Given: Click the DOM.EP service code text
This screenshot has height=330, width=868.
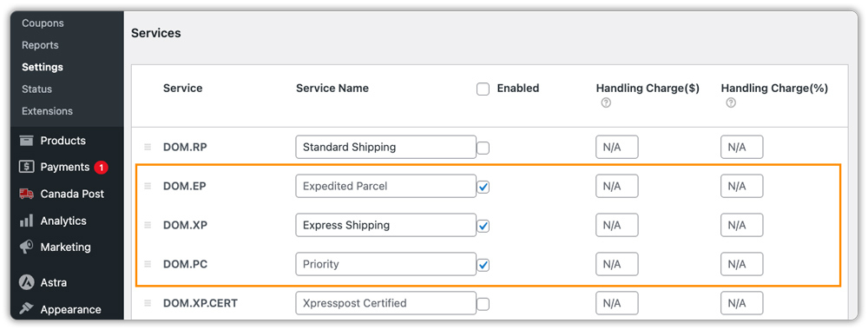Looking at the screenshot, I should [x=184, y=186].
